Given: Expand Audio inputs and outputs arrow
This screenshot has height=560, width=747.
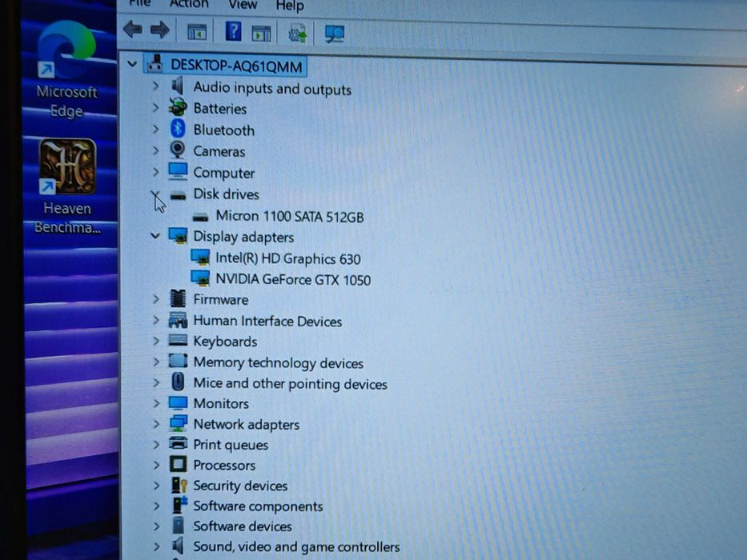Looking at the screenshot, I should pyautogui.click(x=155, y=86).
